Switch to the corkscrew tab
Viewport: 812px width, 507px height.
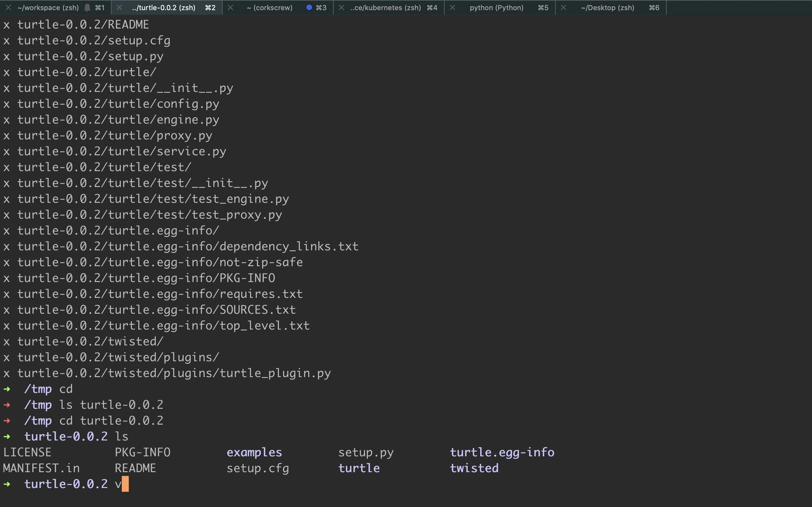269,7
